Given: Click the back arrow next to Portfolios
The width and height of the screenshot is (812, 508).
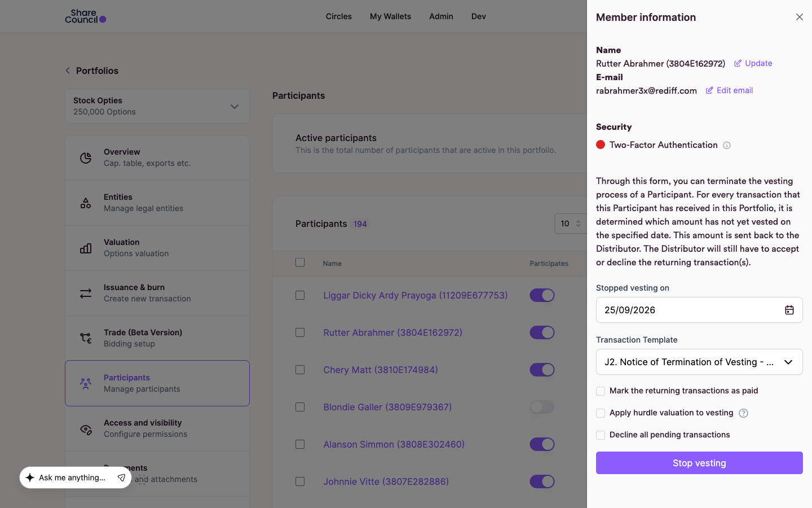Looking at the screenshot, I should coord(68,71).
